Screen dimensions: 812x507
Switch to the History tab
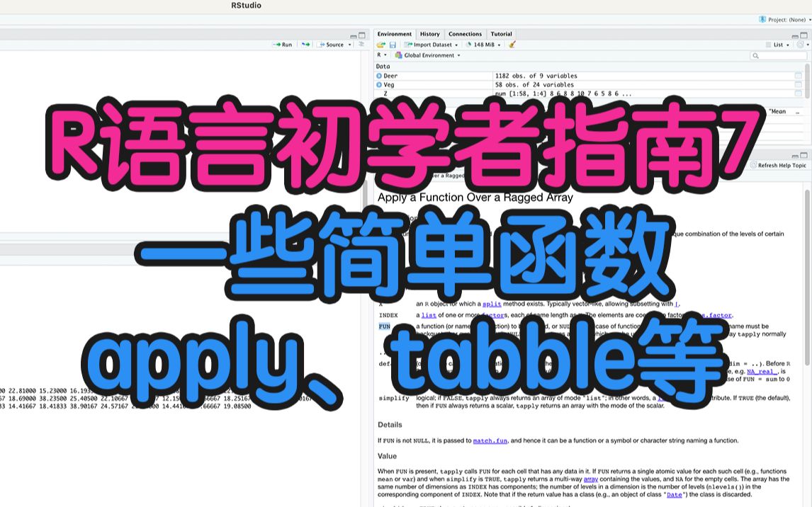[x=429, y=34]
